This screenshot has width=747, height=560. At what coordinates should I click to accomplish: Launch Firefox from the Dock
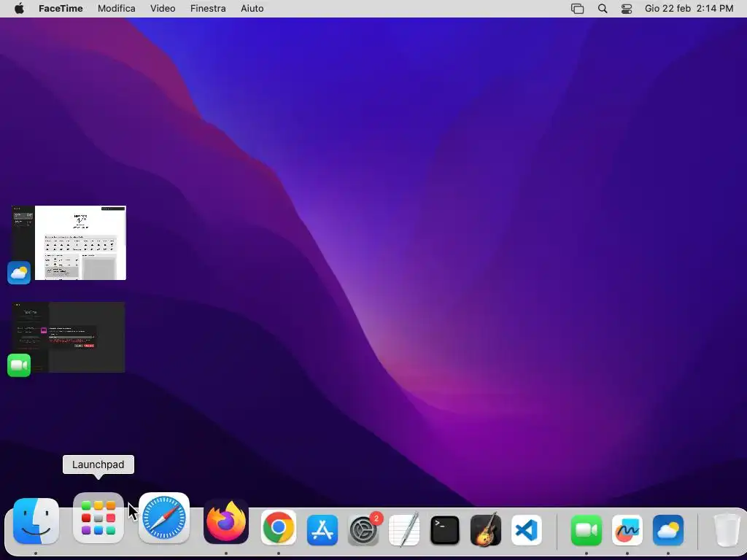(x=226, y=521)
